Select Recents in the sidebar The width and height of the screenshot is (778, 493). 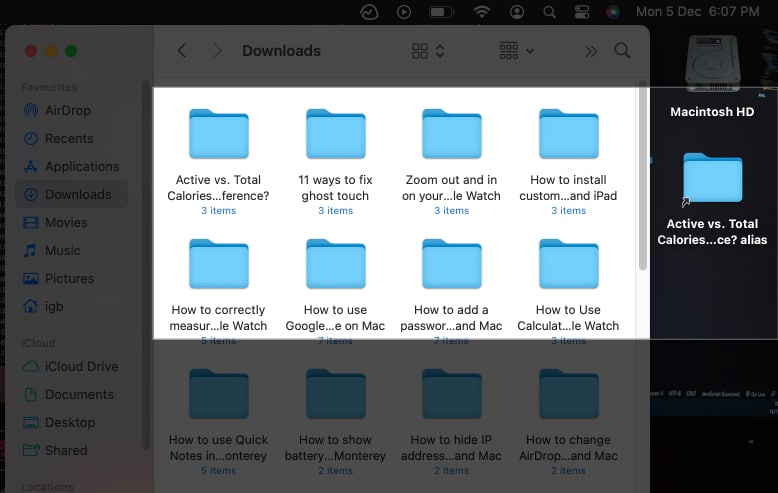(69, 139)
